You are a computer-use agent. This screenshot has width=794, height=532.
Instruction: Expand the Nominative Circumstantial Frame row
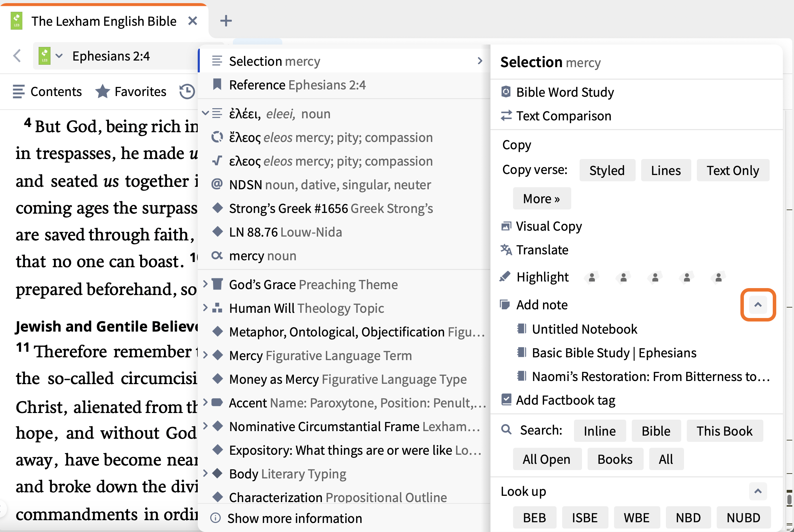pyautogui.click(x=205, y=426)
